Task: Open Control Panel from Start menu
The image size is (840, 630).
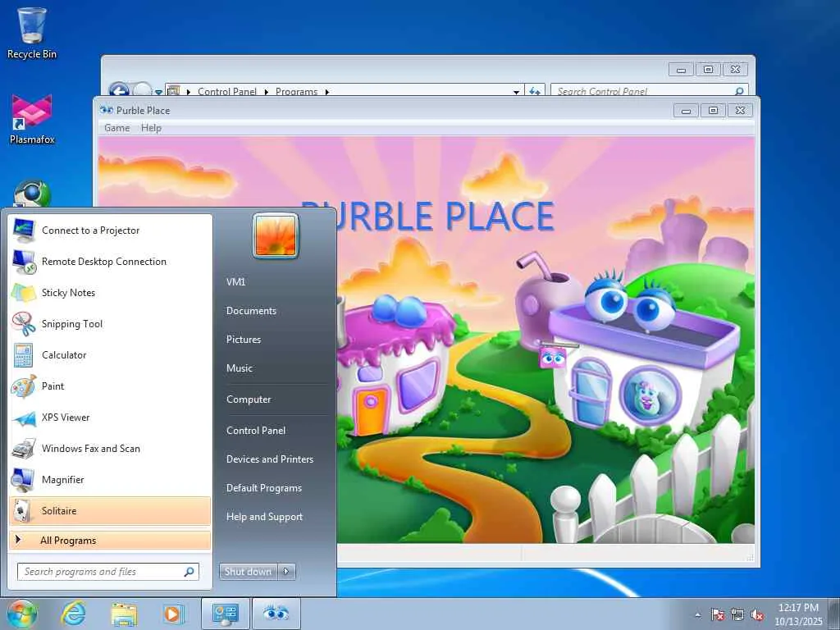Action: click(x=256, y=430)
